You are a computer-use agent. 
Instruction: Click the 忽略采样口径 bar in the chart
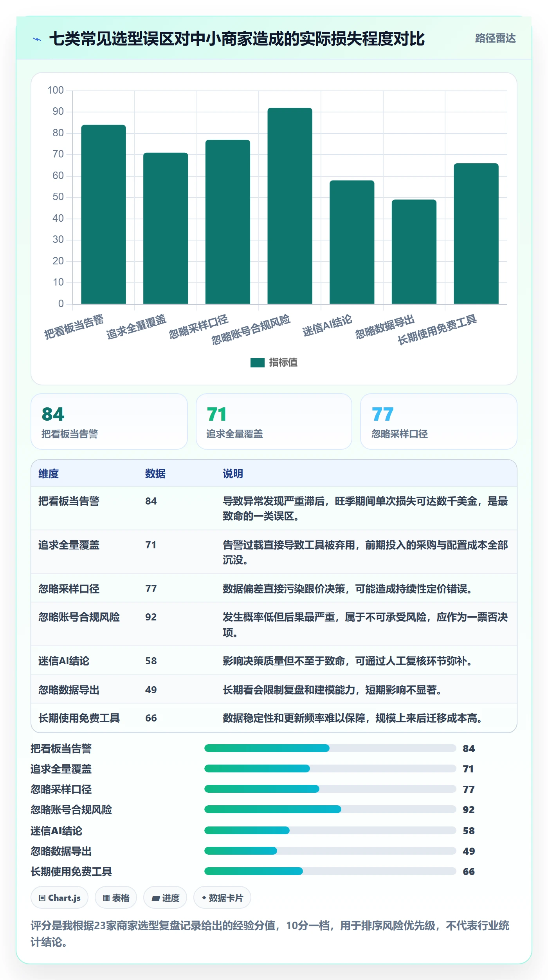(228, 222)
